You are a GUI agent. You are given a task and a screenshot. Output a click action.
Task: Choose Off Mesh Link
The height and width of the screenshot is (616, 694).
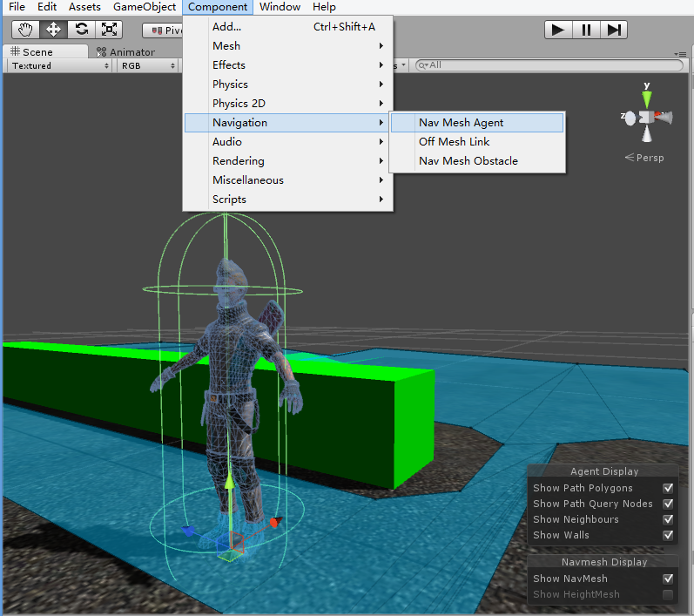coord(477,142)
